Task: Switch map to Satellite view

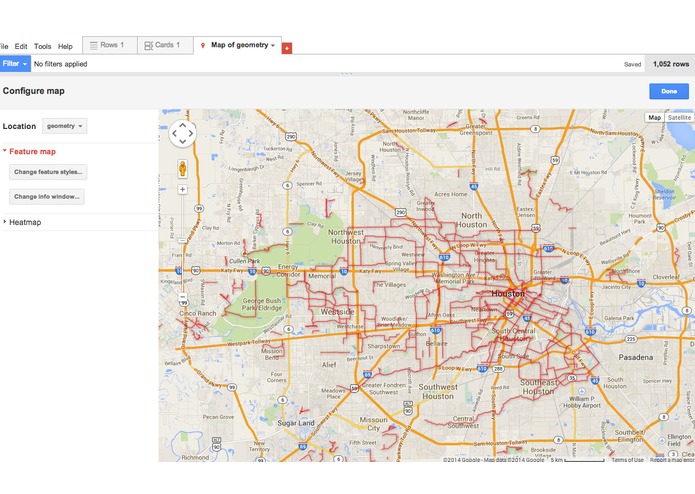Action: pyautogui.click(x=679, y=117)
